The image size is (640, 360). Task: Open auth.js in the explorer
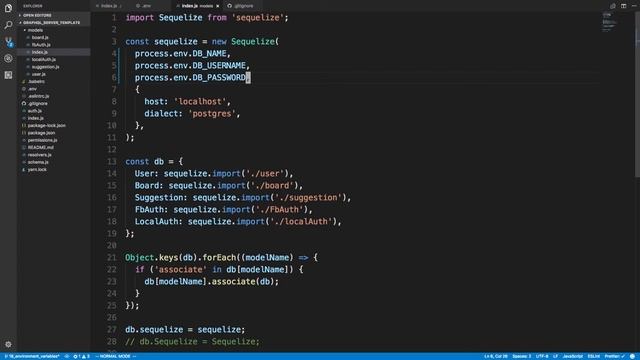35,111
